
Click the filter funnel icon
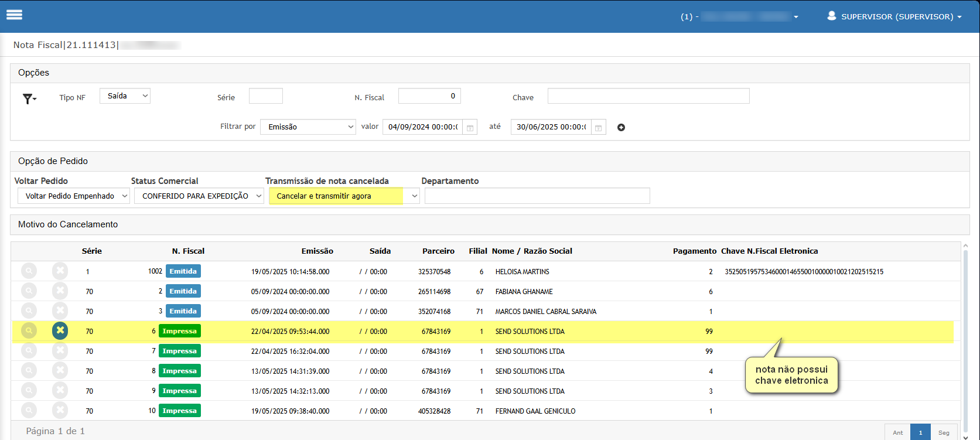pyautogui.click(x=29, y=98)
